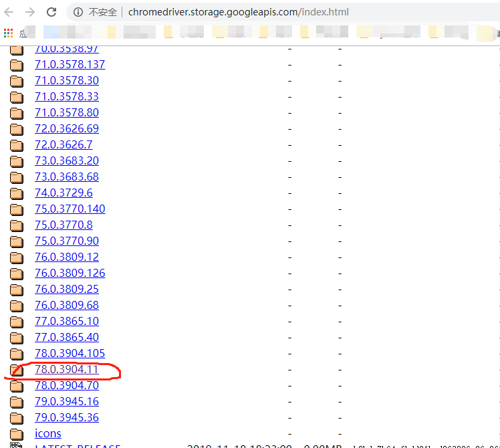This screenshot has height=448, width=500.
Task: Click folder icon beside icons entry
Action: click(x=17, y=434)
